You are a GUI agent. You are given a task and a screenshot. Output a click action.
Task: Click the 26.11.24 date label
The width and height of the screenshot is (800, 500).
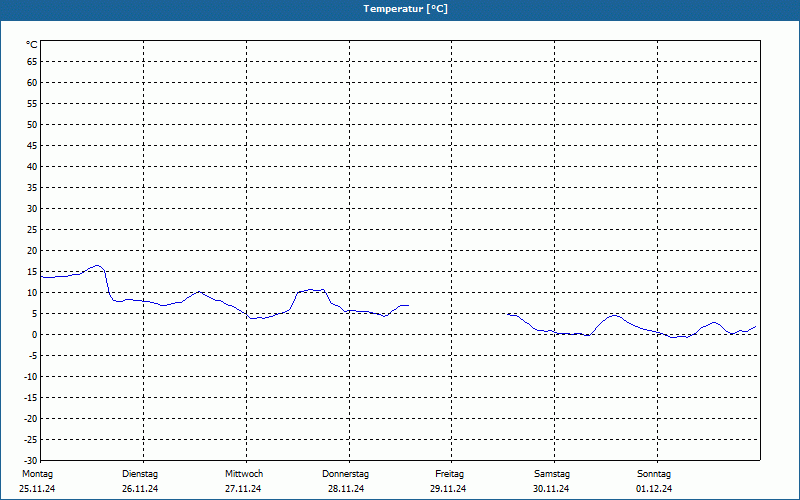(x=140, y=489)
